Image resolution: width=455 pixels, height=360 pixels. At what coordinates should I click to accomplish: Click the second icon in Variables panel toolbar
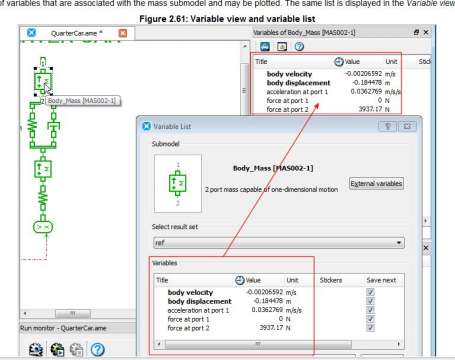coord(282,46)
